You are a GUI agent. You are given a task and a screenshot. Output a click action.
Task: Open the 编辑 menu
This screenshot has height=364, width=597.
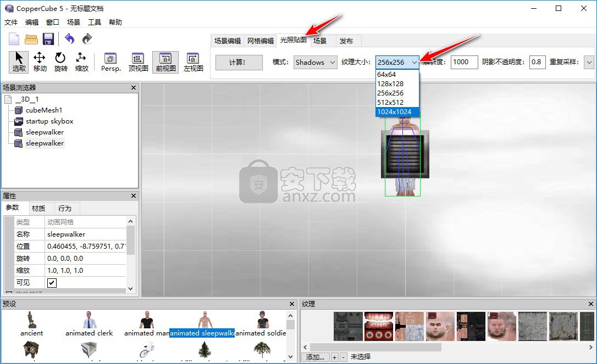coord(32,23)
